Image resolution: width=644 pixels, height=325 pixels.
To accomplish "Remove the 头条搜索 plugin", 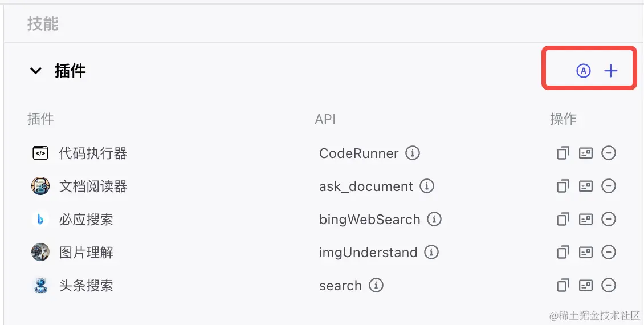I will coord(609,285).
